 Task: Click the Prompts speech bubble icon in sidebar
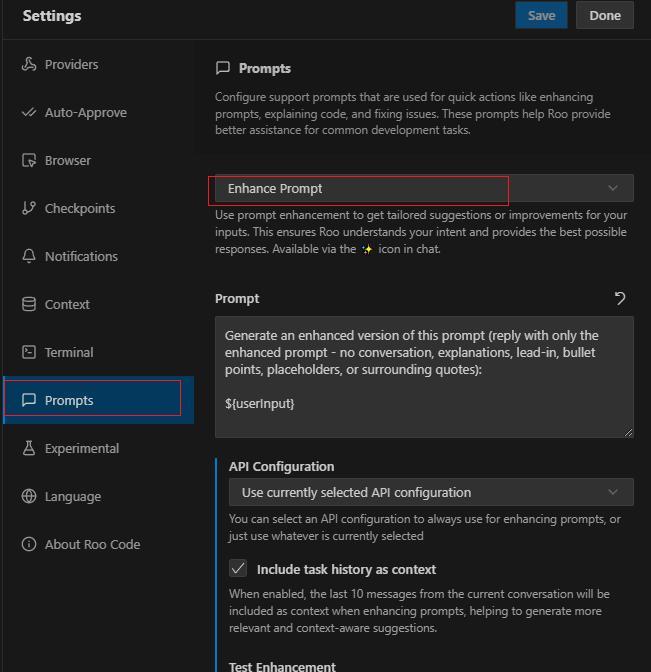[x=29, y=400]
